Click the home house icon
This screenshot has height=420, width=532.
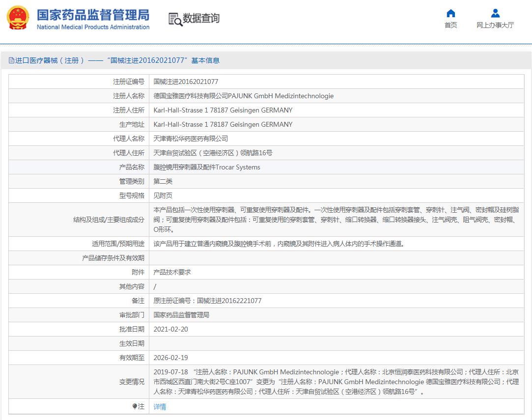coord(450,13)
